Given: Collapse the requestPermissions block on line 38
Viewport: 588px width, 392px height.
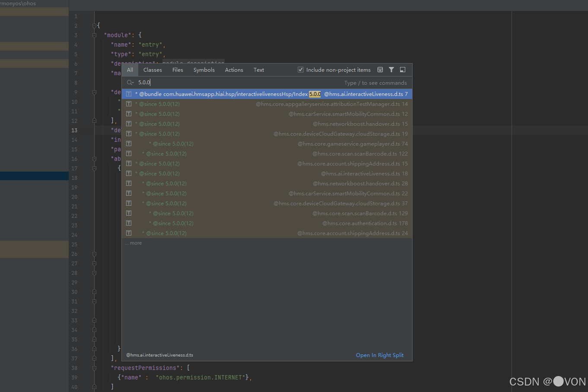Looking at the screenshot, I should pyautogui.click(x=94, y=368).
